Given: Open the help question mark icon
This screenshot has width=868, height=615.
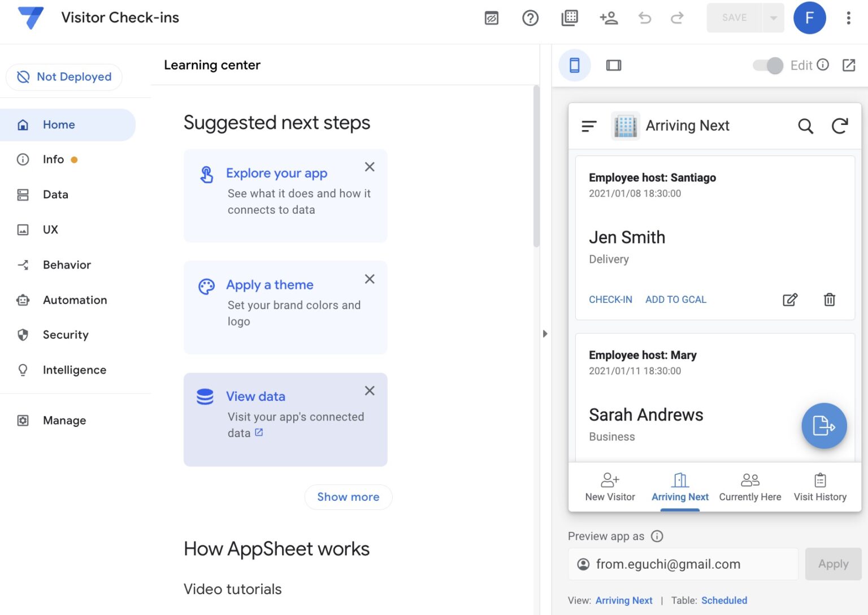Looking at the screenshot, I should pos(530,18).
